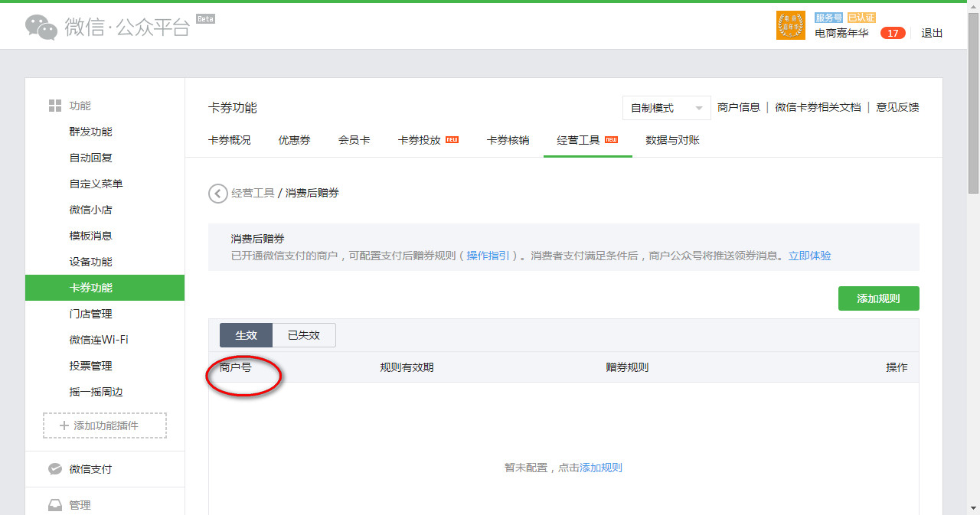
Task: Select 卡券功能 in the sidebar
Action: pos(105,288)
